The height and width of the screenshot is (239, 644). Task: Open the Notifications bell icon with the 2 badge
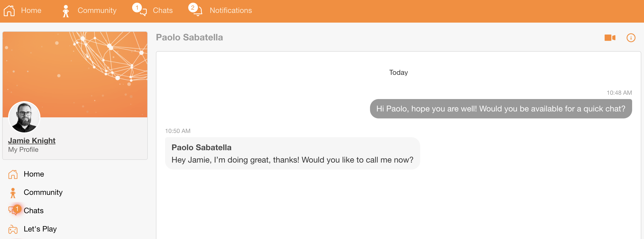[x=196, y=10]
